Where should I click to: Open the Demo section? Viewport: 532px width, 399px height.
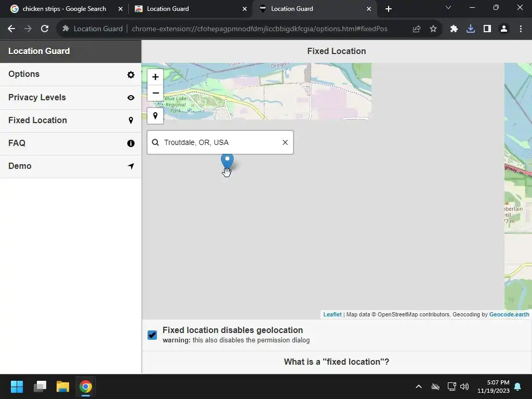point(71,166)
